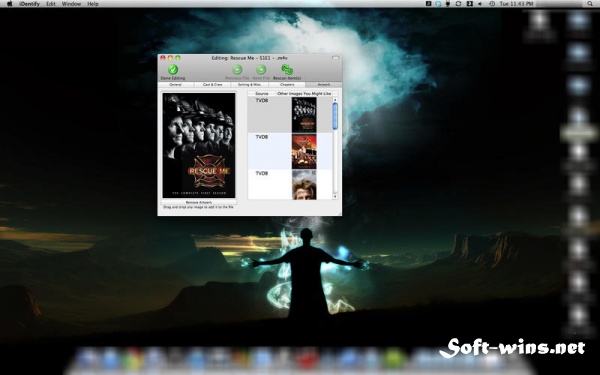Choose the second TVDB fire truck artwork

pos(304,151)
